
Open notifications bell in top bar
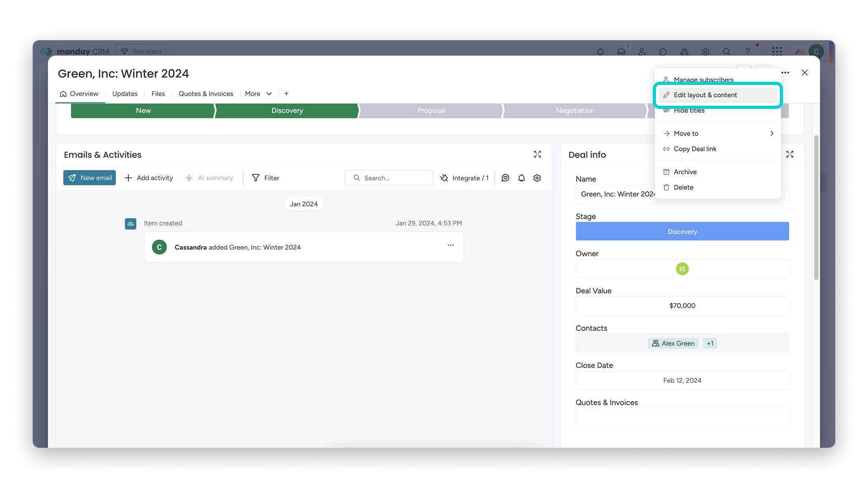point(600,52)
